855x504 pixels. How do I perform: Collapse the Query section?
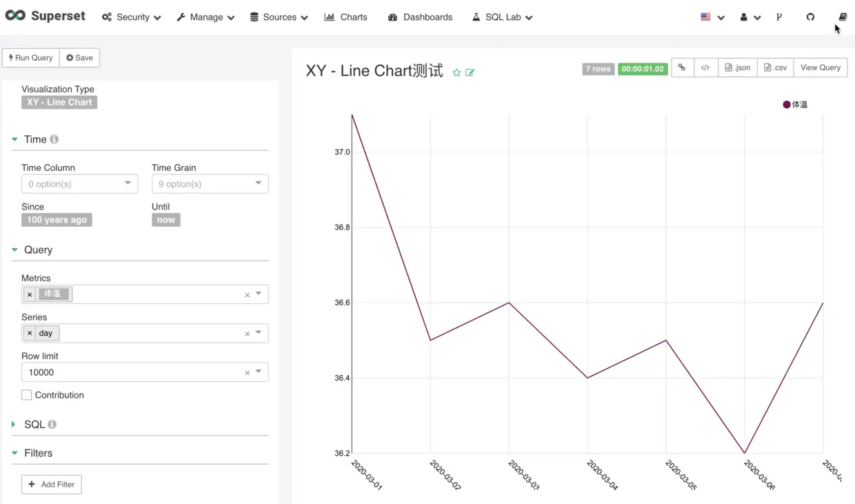point(14,250)
